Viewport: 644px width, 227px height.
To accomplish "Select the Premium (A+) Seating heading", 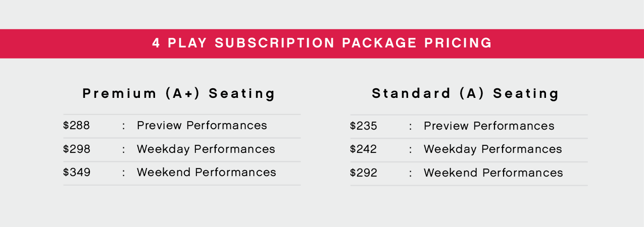I will coord(179,93).
